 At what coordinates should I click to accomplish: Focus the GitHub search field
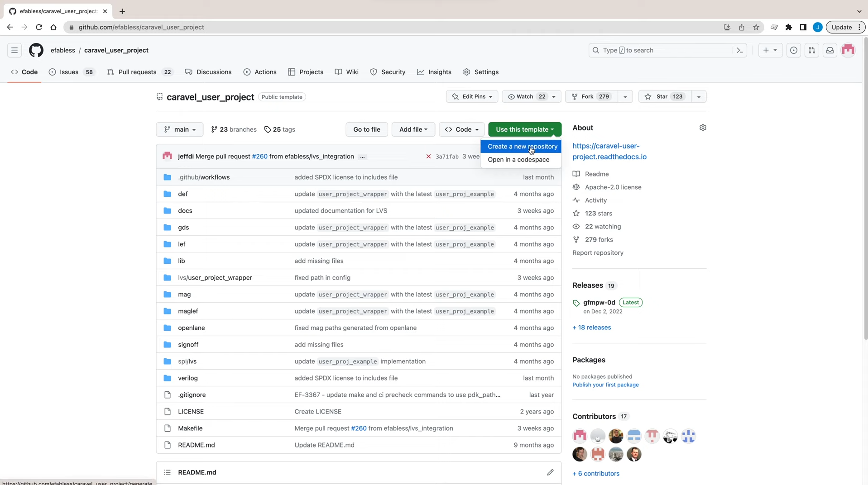click(x=667, y=50)
